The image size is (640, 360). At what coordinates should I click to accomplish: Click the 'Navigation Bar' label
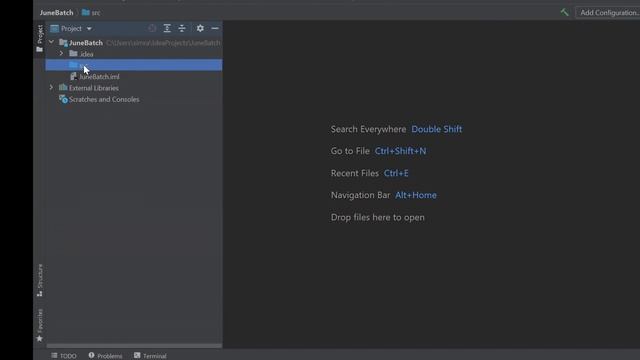tap(360, 195)
